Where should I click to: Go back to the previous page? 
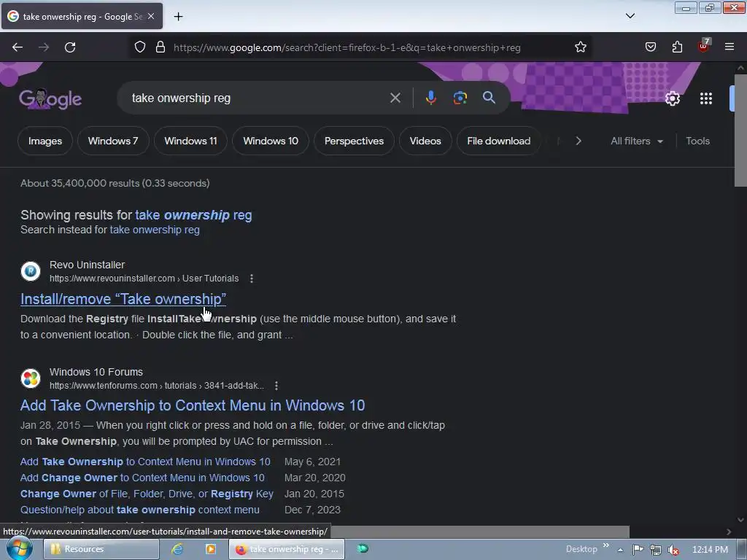pos(18,47)
